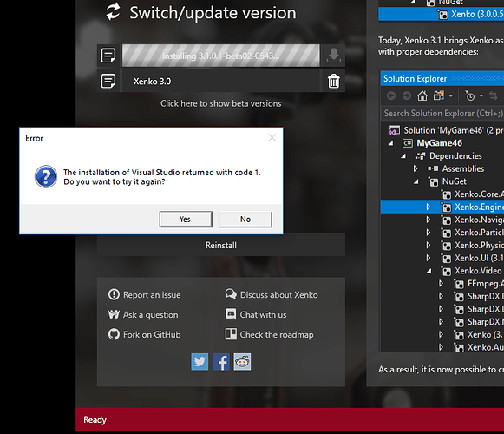Viewport: 504px width, 434px height.
Task: Open the Twitter icon
Action: point(200,362)
